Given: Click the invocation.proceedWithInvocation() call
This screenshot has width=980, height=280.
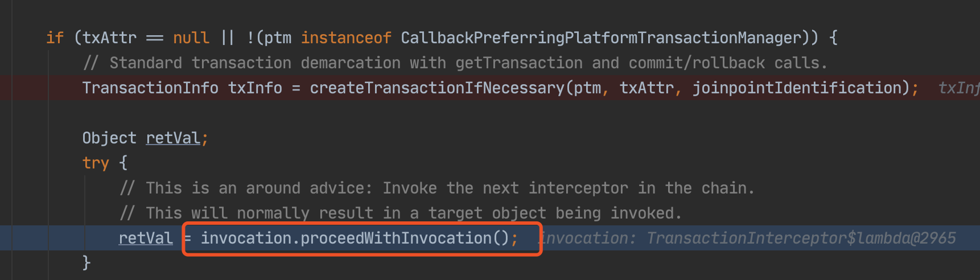Looking at the screenshot, I should tap(355, 238).
